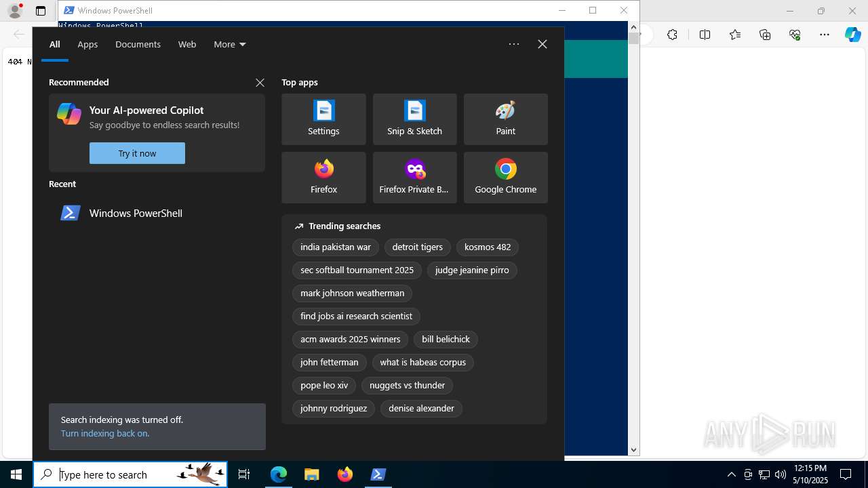
Task: Click PowerShell scrollbar up arrow
Action: (633, 27)
